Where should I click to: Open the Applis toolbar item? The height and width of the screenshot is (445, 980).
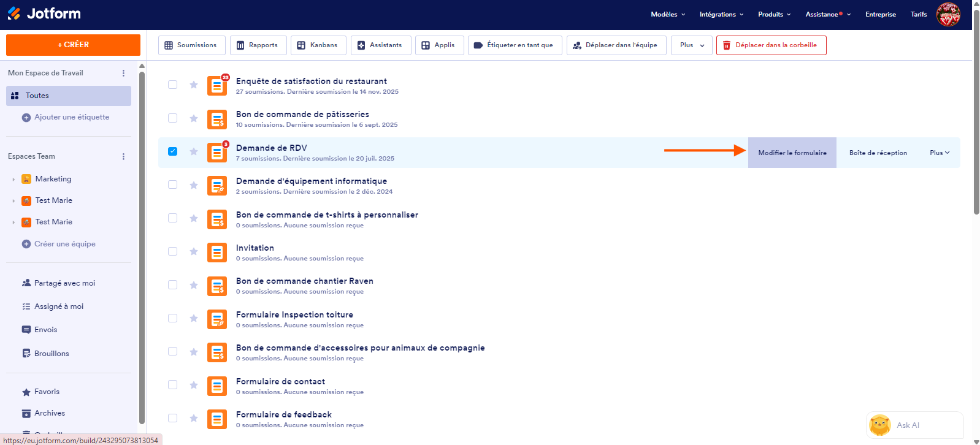coord(440,45)
